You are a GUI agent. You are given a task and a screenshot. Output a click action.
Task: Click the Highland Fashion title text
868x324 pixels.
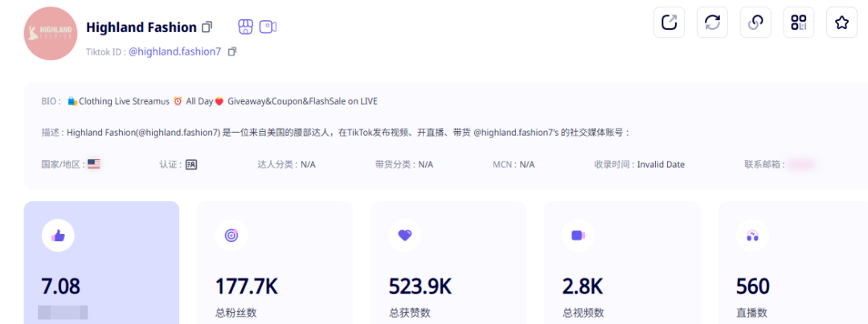141,27
